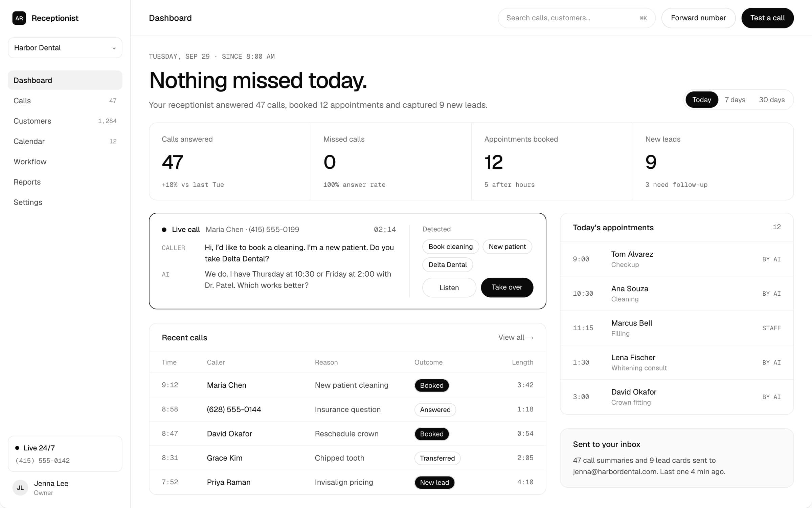The image size is (812, 508).
Task: Click the New leads stat card
Action: pyautogui.click(x=713, y=162)
